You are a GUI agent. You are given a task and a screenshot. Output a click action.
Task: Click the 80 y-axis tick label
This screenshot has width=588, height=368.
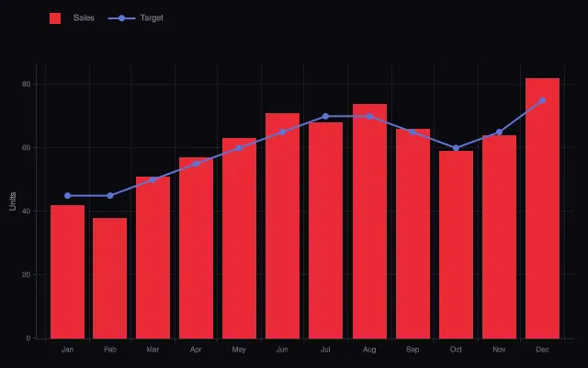coord(26,84)
